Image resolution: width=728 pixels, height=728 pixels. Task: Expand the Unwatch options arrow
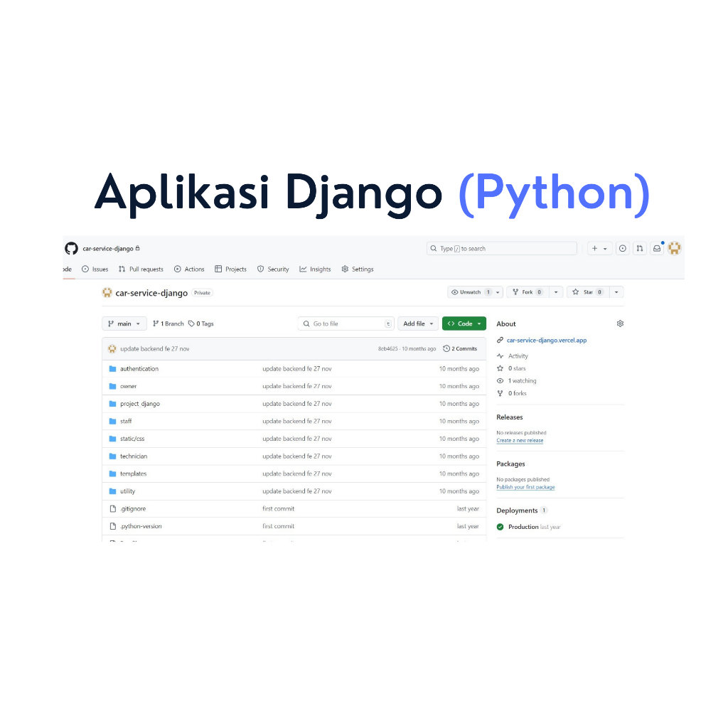498,292
